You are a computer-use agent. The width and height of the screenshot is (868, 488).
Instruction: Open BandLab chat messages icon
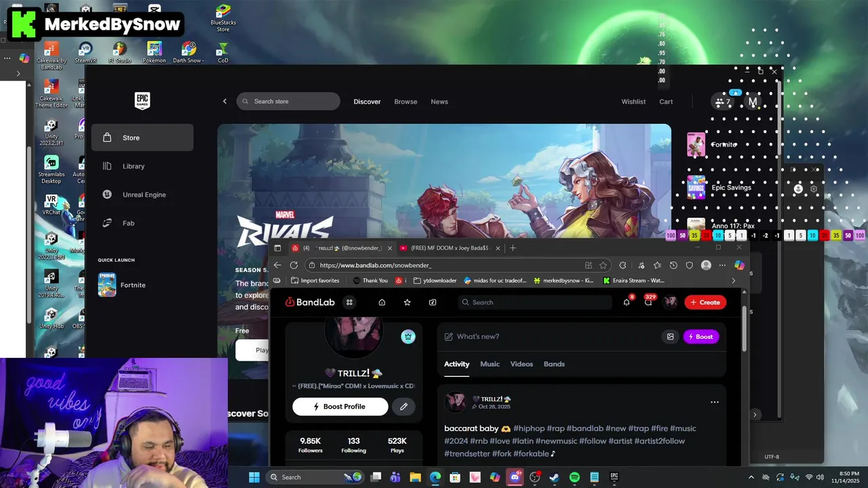[x=648, y=302]
